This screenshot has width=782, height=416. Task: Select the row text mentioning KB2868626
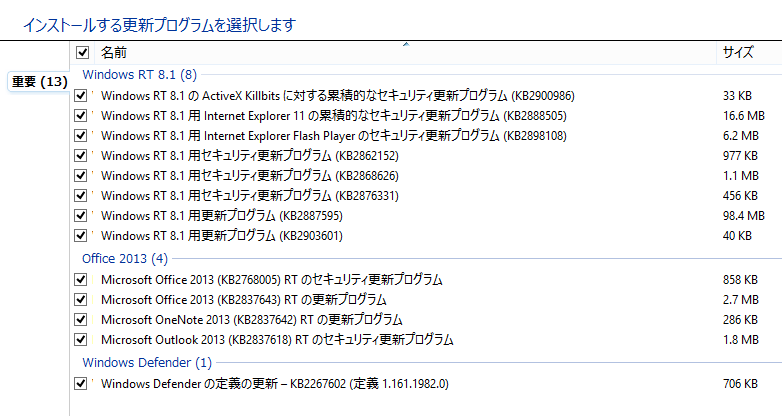(250, 175)
